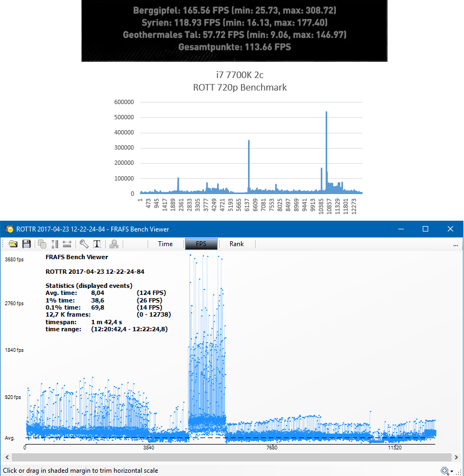Click the 3840 mark on the frame axis
This screenshot has height=476, width=464.
click(149, 447)
